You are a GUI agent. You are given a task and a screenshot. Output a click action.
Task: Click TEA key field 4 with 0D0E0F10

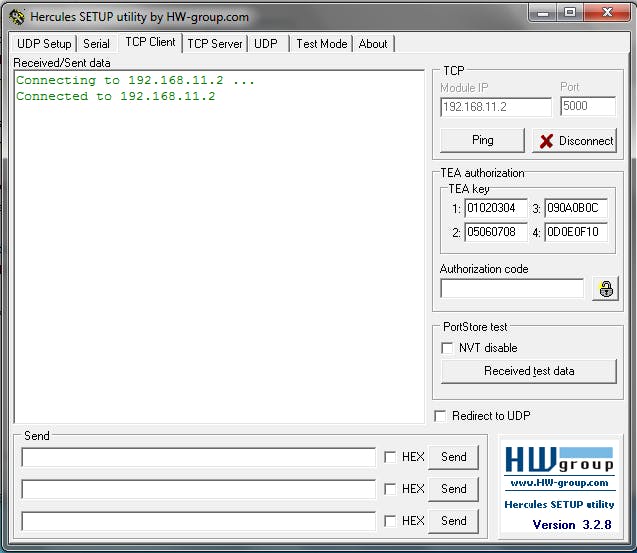point(576,232)
